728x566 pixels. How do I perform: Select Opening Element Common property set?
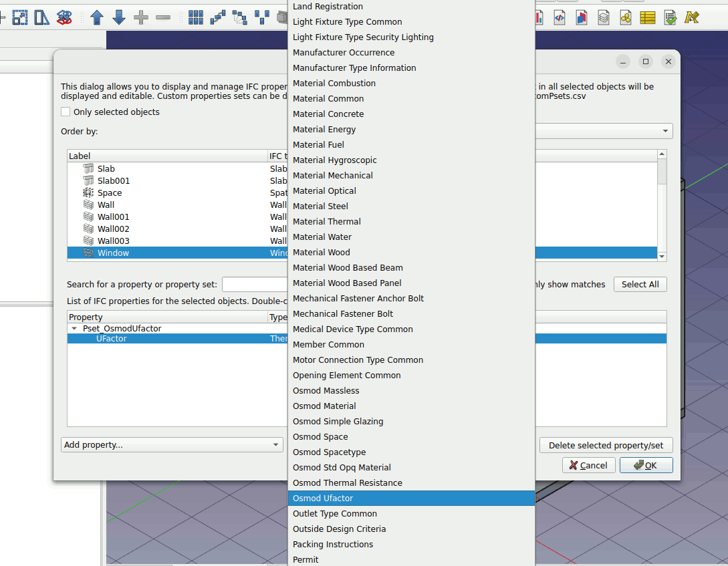[346, 376]
